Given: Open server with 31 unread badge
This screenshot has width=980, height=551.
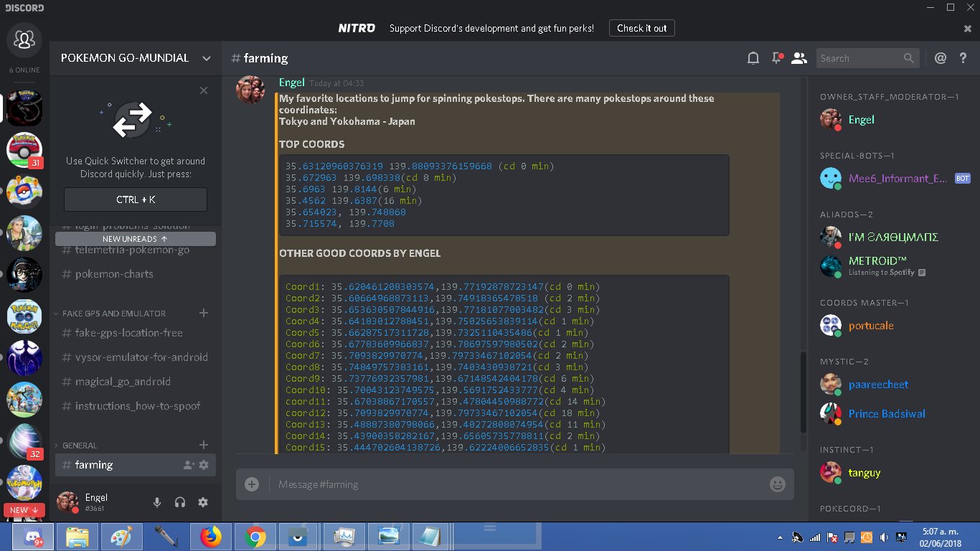Looking at the screenshot, I should 24,151.
